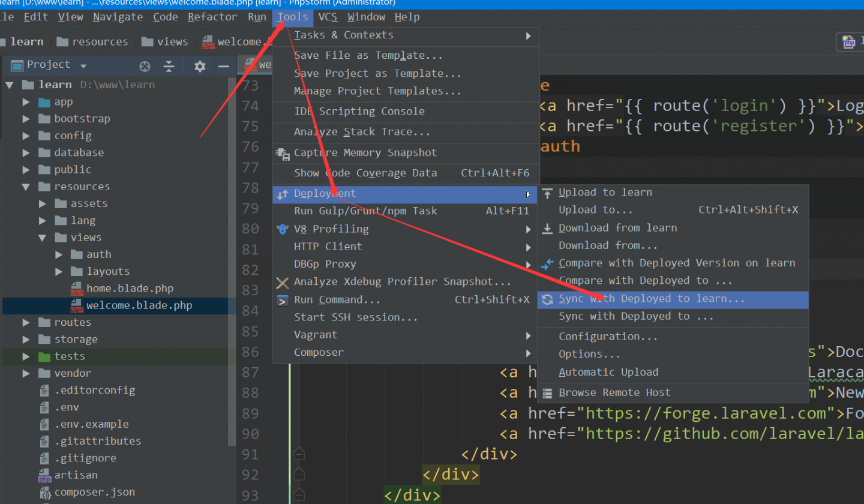Click the app folder icon
The width and height of the screenshot is (864, 504).
[x=44, y=102]
